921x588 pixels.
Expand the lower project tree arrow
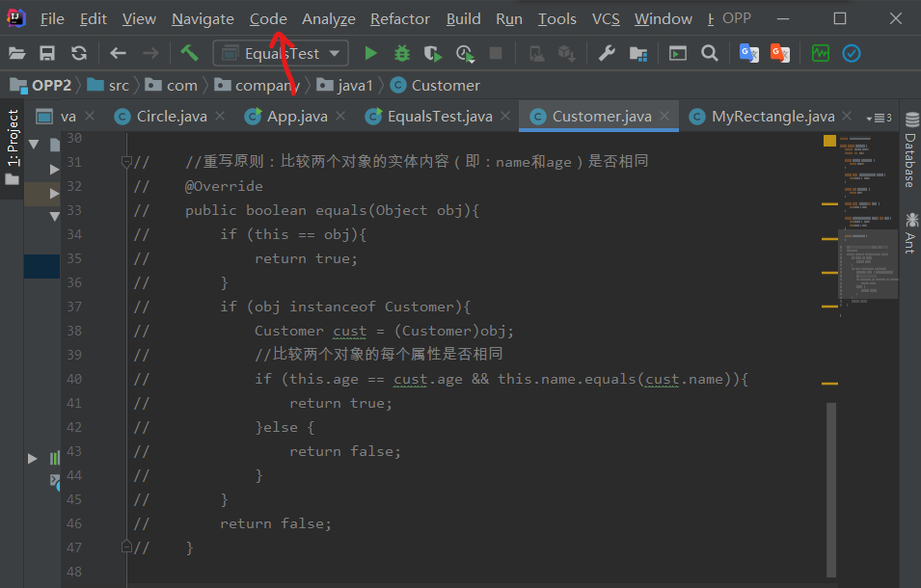coord(32,458)
